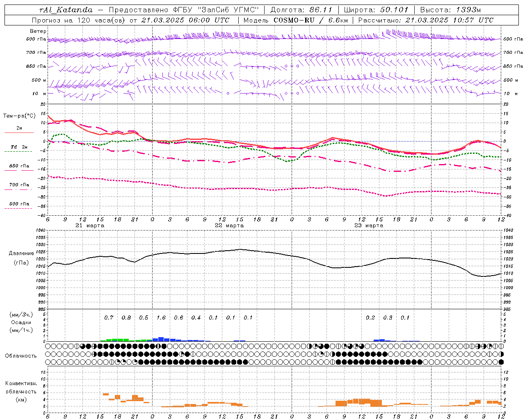Click the Осадки panel label
525x420 pixels.
click(x=21, y=322)
